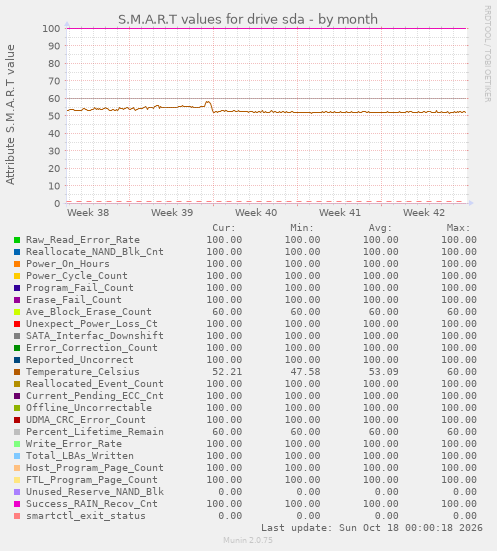Click the Week 38 axis label
The height and width of the screenshot is (551, 497).
coord(88,213)
